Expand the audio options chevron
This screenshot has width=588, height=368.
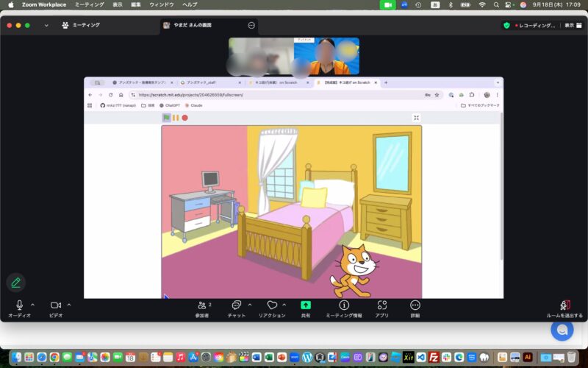(32, 304)
